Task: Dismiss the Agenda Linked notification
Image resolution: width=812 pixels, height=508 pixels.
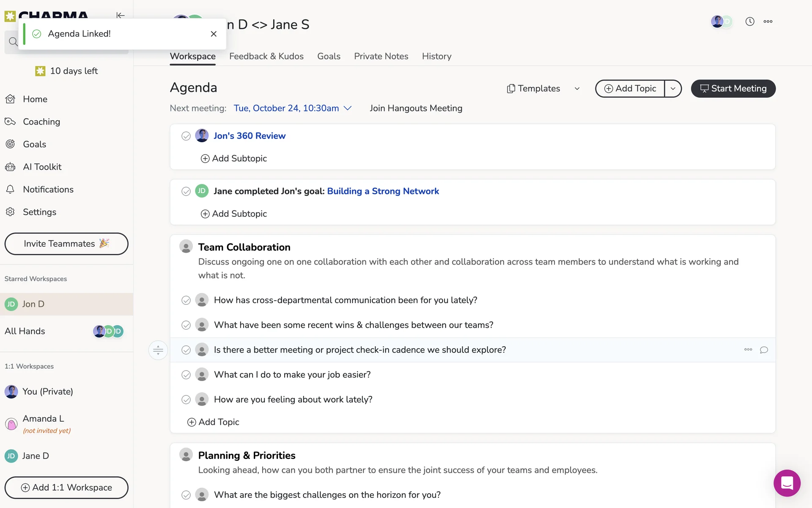Action: [x=214, y=34]
